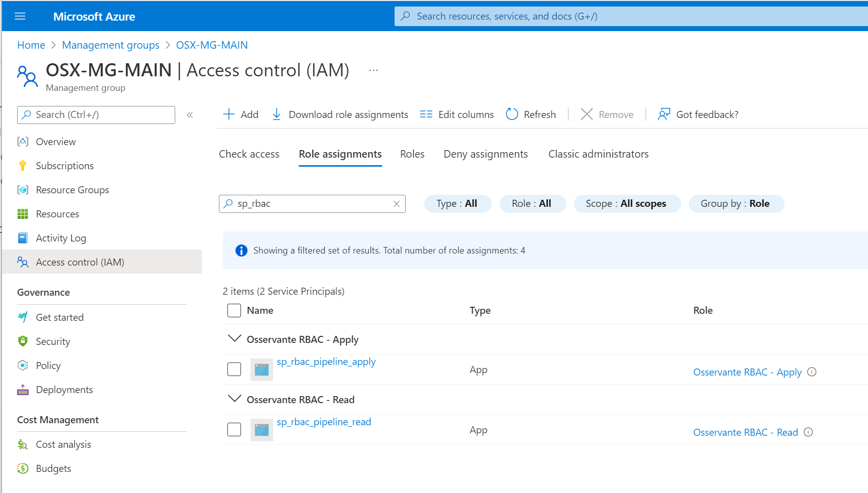Screen dimensions: 868x493
Task: Click the Get started icon
Action: click(23, 317)
